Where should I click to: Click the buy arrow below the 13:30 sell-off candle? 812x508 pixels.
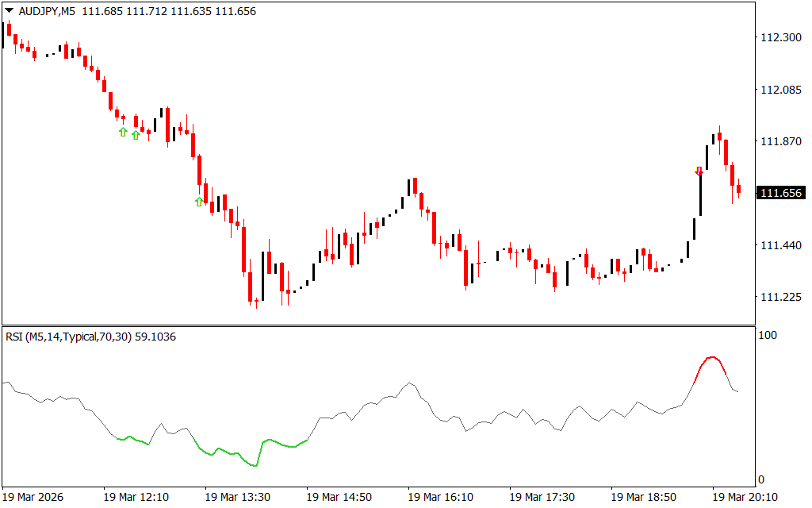(199, 202)
